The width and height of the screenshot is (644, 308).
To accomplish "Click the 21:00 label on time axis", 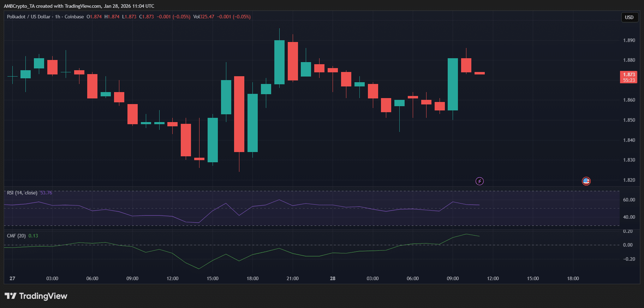I will [292, 278].
